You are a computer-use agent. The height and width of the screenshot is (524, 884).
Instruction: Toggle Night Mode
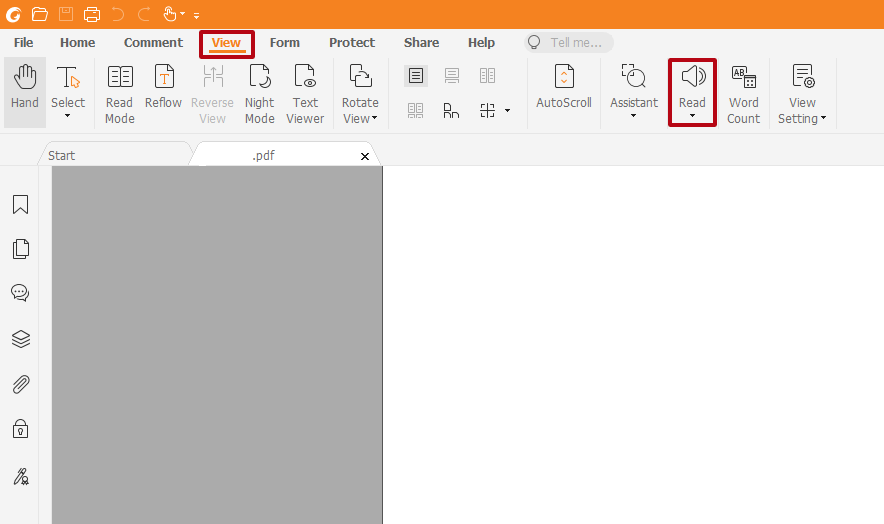(259, 93)
